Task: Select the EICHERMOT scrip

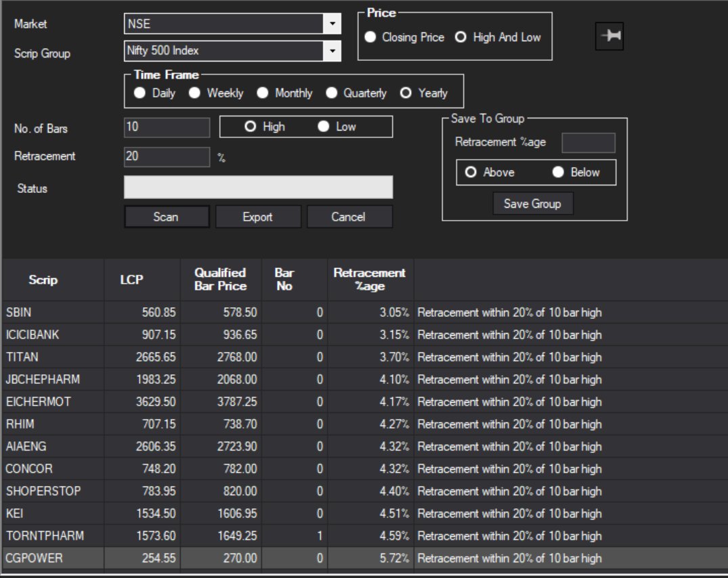Action: tap(39, 402)
